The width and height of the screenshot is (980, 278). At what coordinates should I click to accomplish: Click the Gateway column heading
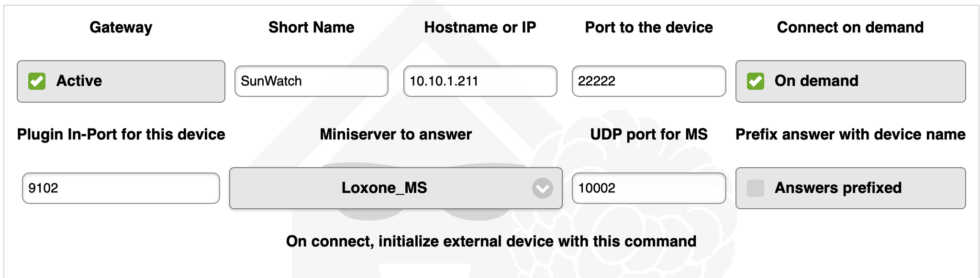pyautogui.click(x=121, y=27)
